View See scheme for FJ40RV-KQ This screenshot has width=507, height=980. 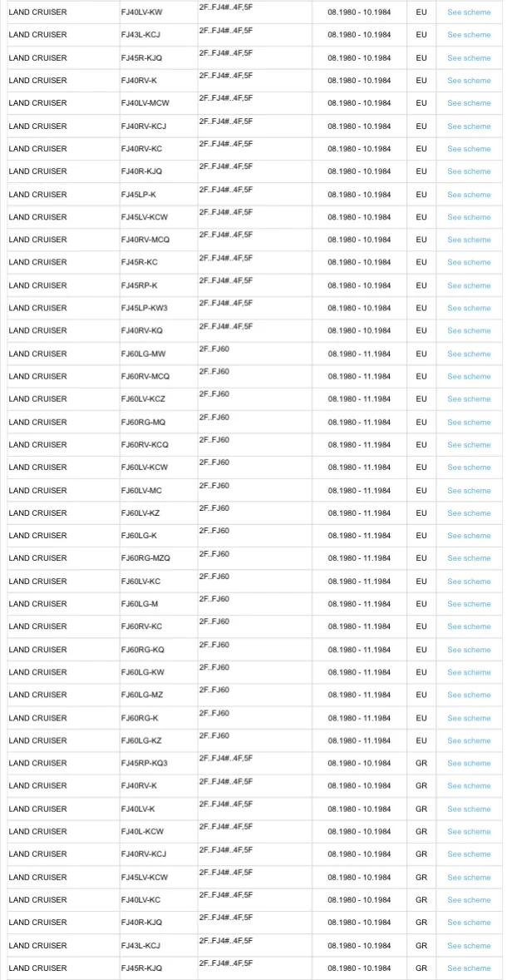point(469,330)
